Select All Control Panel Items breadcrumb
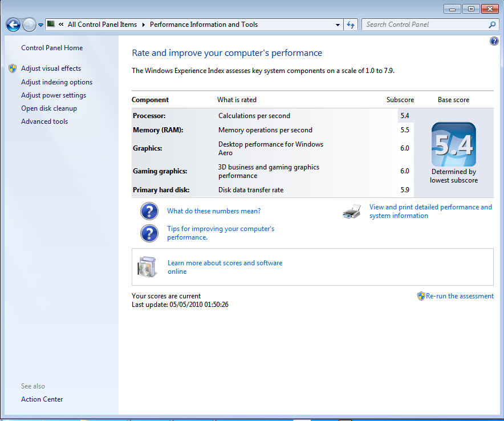The height and width of the screenshot is (421, 504). coord(102,25)
